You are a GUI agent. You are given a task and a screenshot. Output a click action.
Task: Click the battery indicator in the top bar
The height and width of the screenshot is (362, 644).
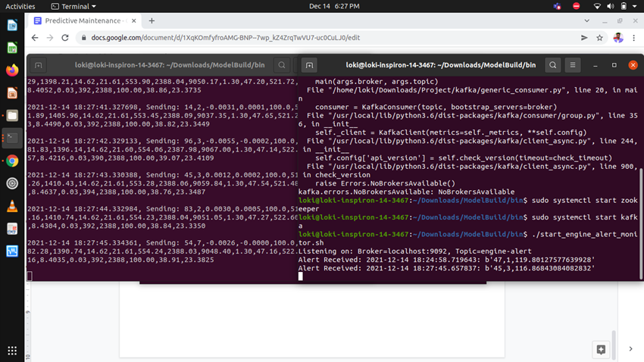click(624, 6)
